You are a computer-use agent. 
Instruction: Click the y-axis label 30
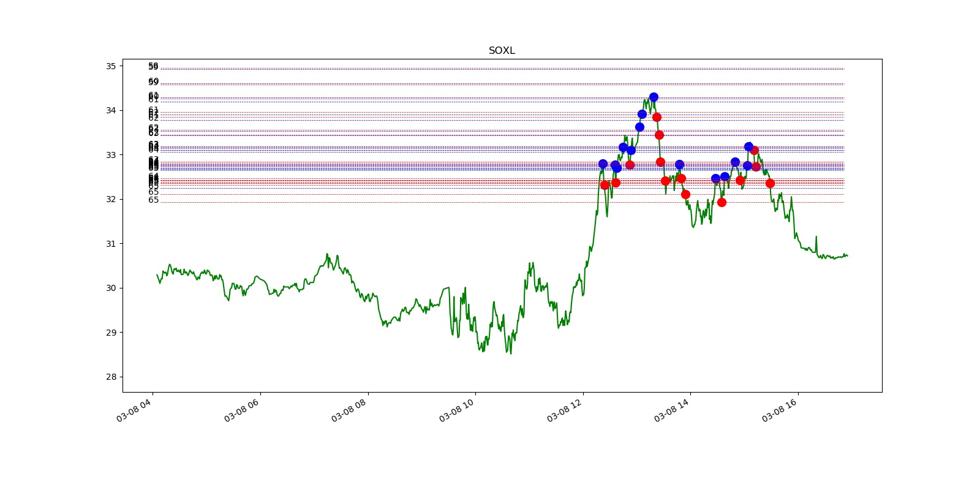tap(111, 288)
